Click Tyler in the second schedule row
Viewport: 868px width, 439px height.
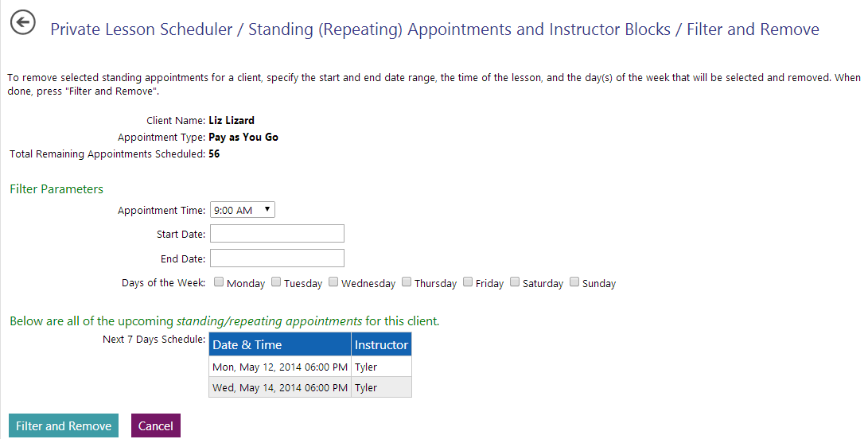pos(366,387)
